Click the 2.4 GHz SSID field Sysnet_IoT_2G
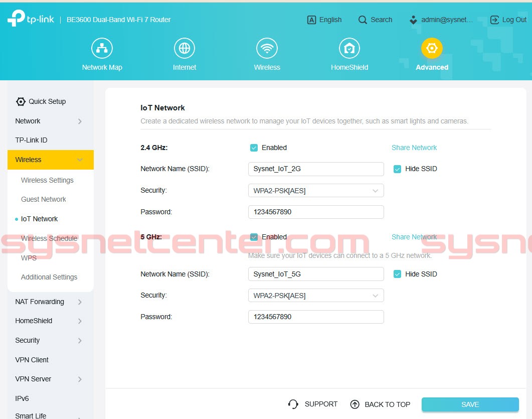 click(316, 169)
